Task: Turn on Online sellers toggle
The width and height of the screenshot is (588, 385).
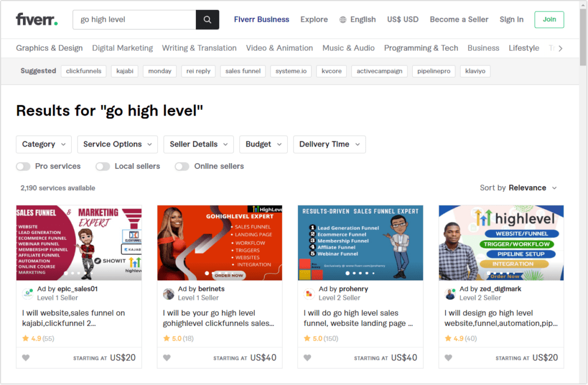Action: tap(182, 166)
